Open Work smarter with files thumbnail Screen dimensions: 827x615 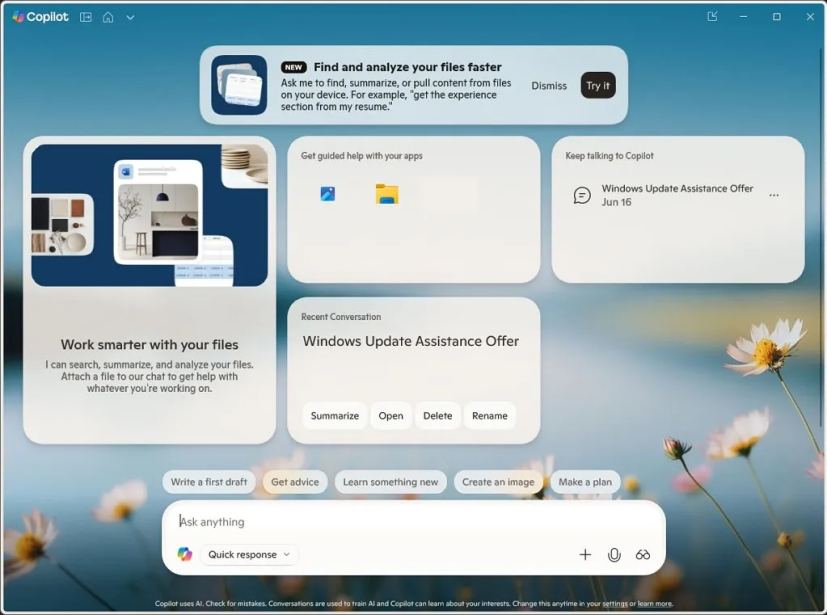[149, 215]
